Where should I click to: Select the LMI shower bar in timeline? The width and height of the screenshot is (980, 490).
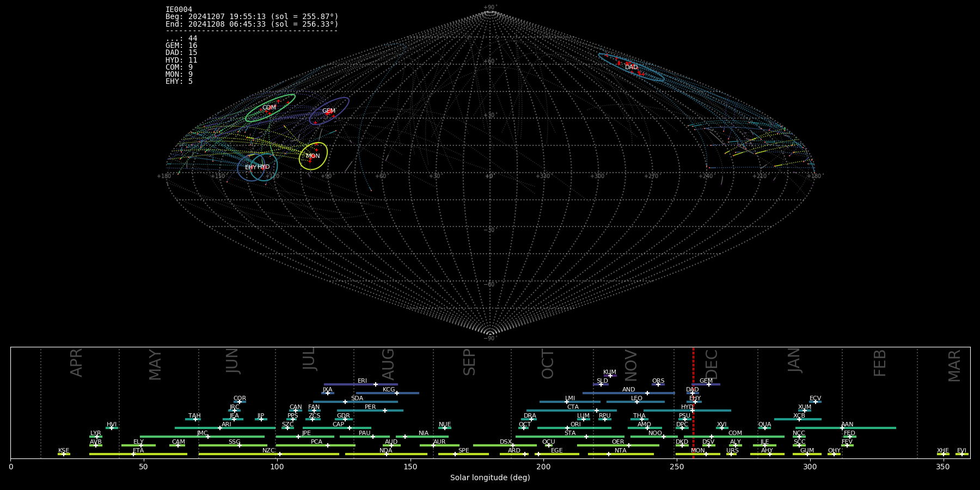coord(570,402)
